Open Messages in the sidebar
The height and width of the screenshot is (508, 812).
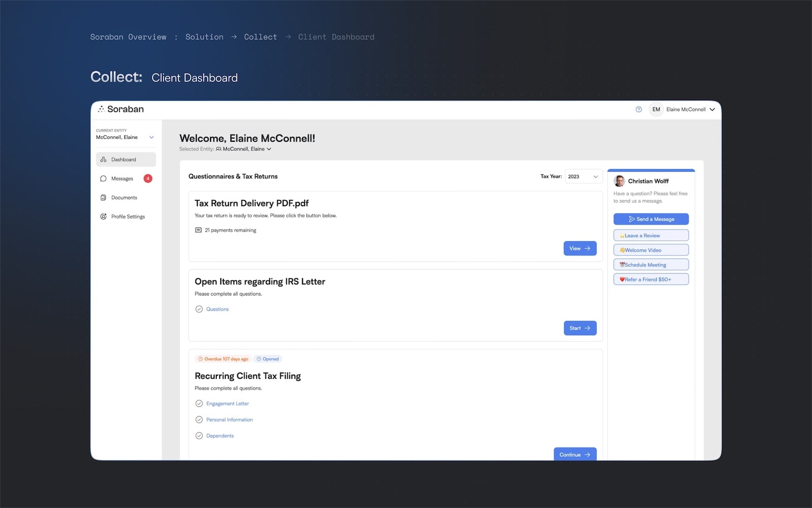pyautogui.click(x=126, y=178)
